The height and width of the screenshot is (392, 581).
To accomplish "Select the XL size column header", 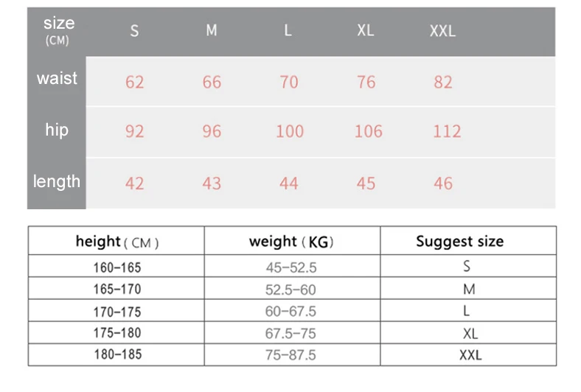I will [x=366, y=30].
